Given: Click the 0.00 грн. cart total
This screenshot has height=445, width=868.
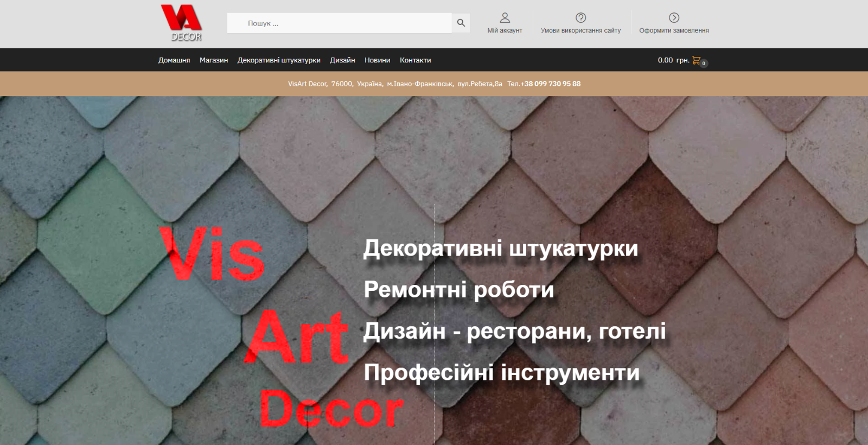Looking at the screenshot, I should (x=673, y=60).
